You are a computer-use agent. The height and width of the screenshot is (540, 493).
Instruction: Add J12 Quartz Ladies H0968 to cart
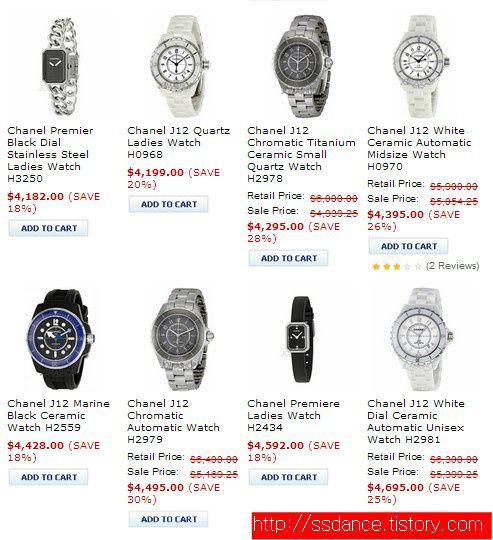tap(168, 204)
